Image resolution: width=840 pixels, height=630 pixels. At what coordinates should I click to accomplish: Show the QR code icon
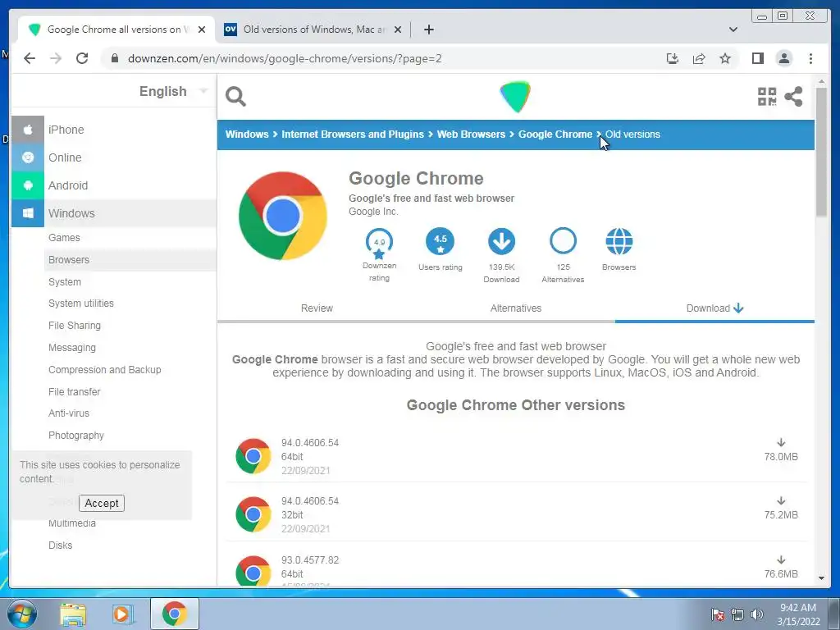point(767,97)
